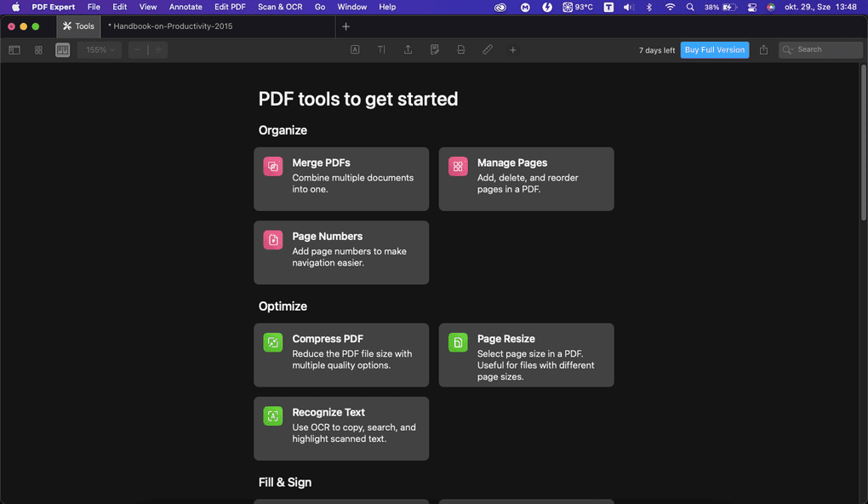Image resolution: width=868 pixels, height=504 pixels.
Task: Select the text highlight annotation tool
Action: point(355,49)
